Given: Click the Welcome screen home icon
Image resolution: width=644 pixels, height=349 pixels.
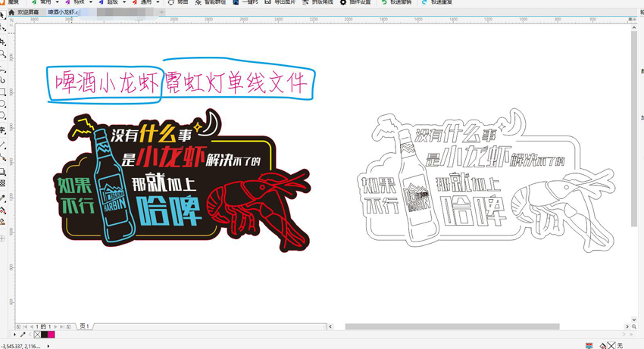Looking at the screenshot, I should coord(11,12).
